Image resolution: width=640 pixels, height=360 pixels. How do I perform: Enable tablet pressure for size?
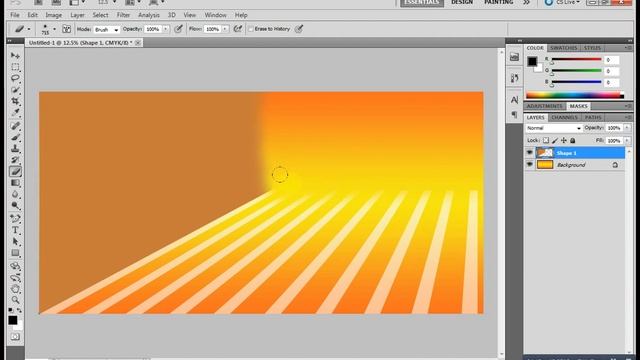[x=299, y=29]
